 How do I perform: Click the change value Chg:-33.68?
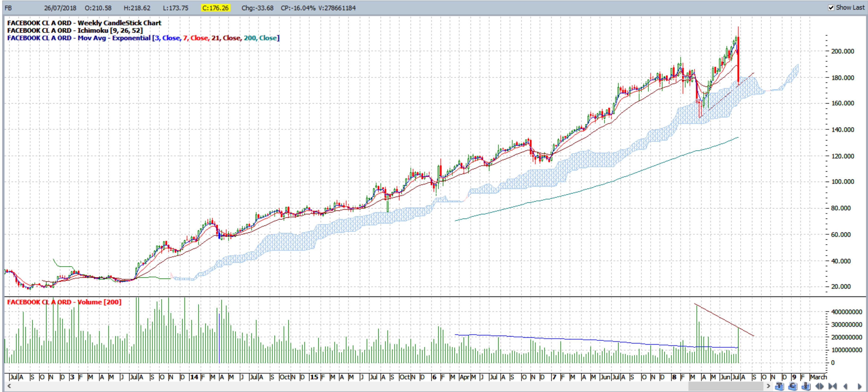257,8
